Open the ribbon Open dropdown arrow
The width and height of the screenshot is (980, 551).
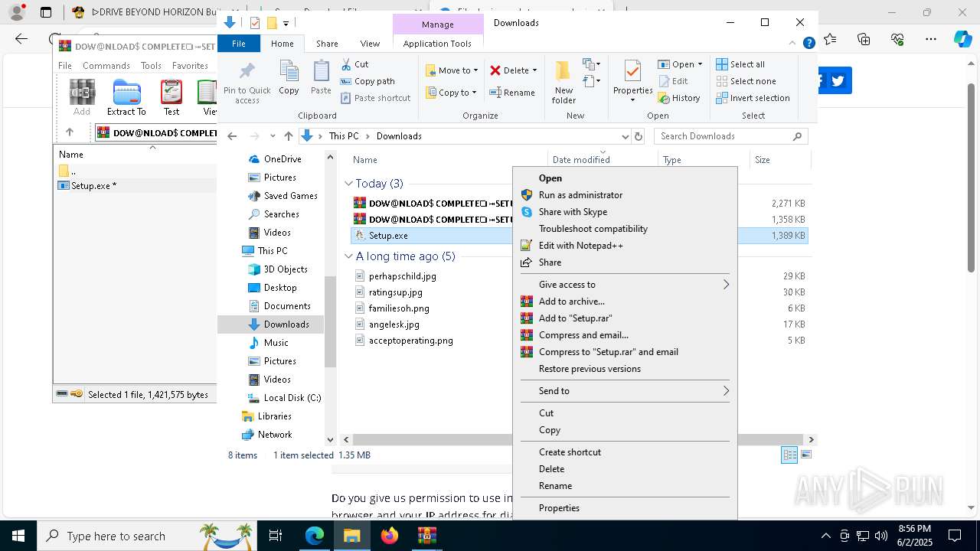click(700, 64)
